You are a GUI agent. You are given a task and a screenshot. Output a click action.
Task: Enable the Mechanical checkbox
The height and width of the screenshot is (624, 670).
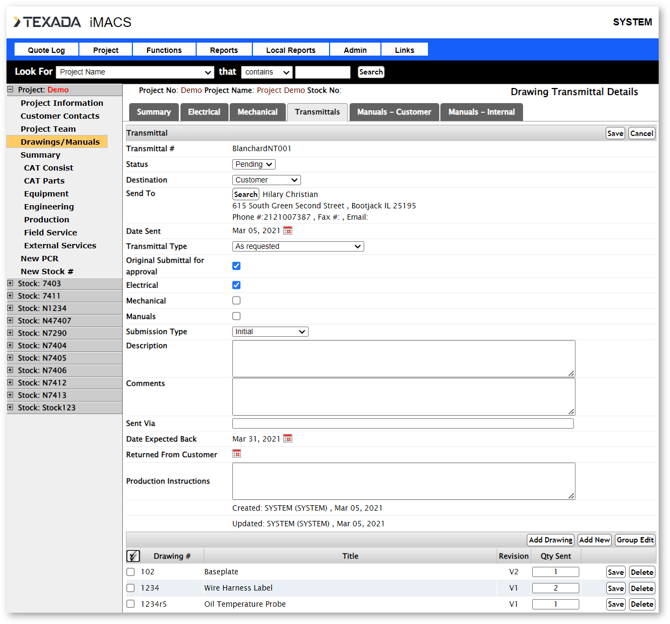[237, 300]
